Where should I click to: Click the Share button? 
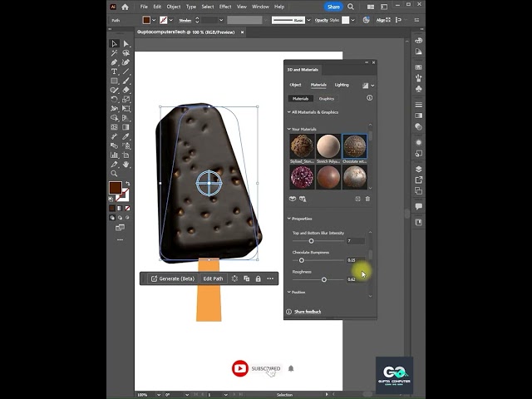(333, 7)
